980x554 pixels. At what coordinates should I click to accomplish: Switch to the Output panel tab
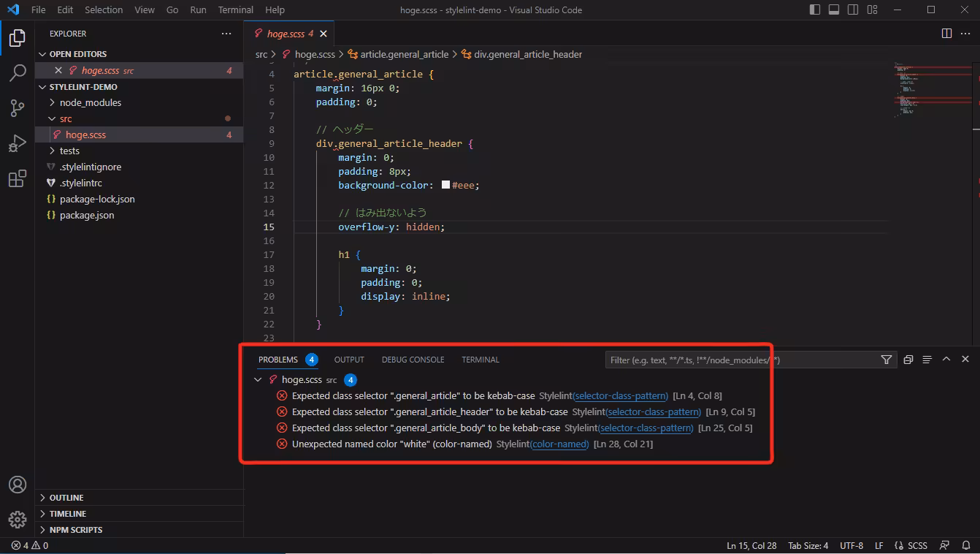pyautogui.click(x=349, y=360)
